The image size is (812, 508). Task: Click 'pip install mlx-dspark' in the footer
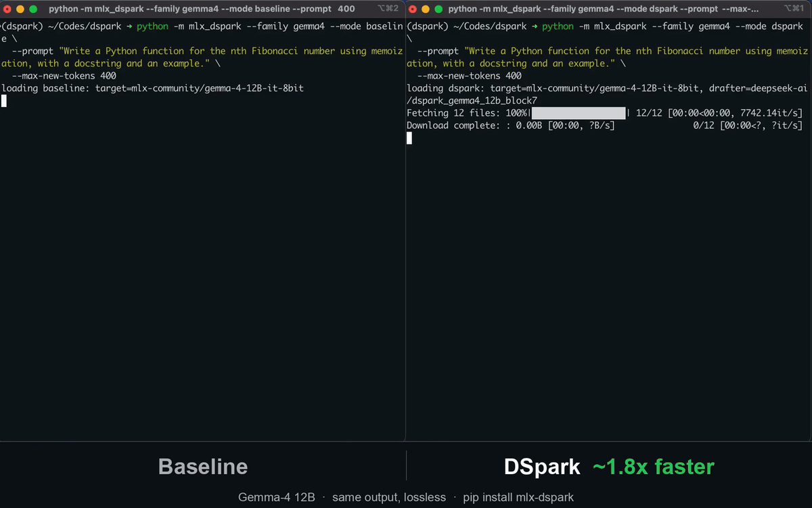point(518,497)
